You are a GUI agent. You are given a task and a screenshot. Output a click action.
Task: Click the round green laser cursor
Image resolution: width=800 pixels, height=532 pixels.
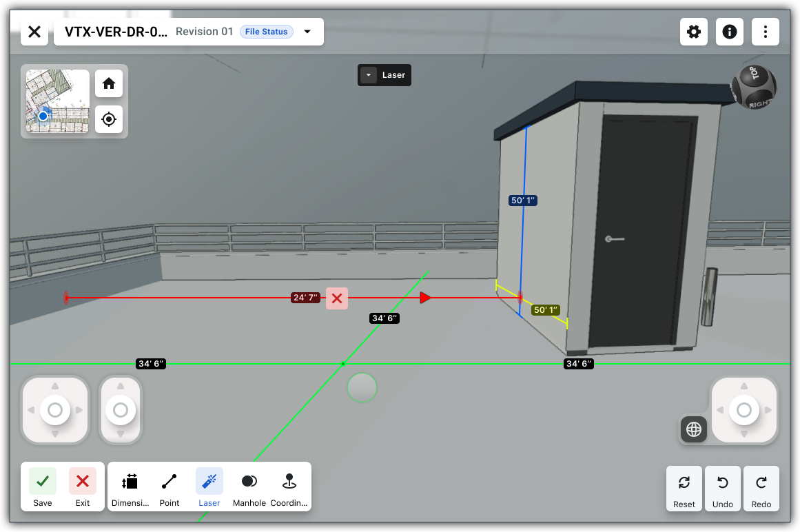point(362,388)
